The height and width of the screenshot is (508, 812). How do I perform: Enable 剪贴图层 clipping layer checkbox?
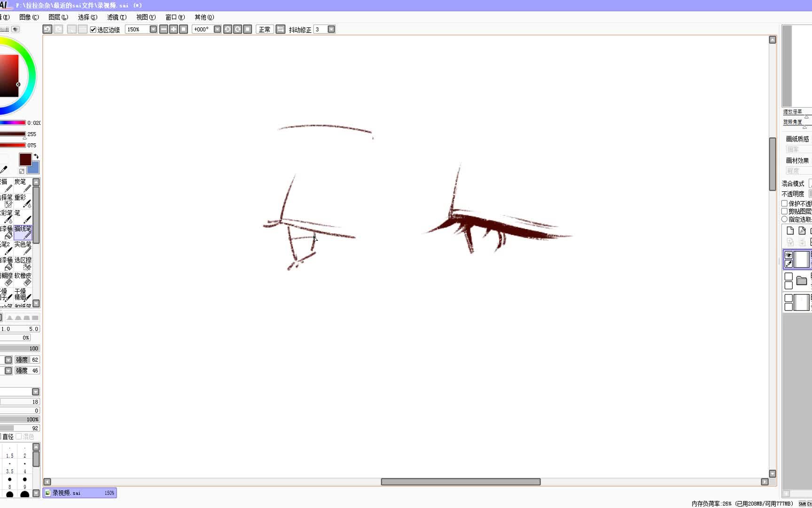(x=784, y=211)
